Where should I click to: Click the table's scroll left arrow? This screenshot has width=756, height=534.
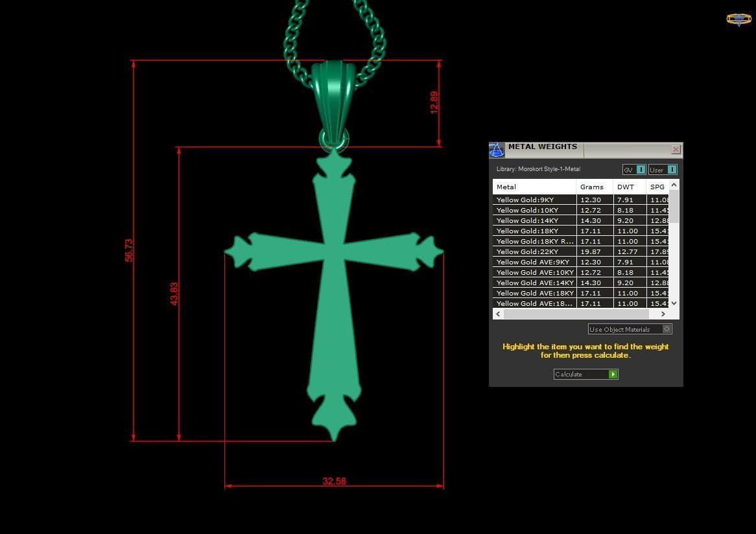pyautogui.click(x=498, y=314)
